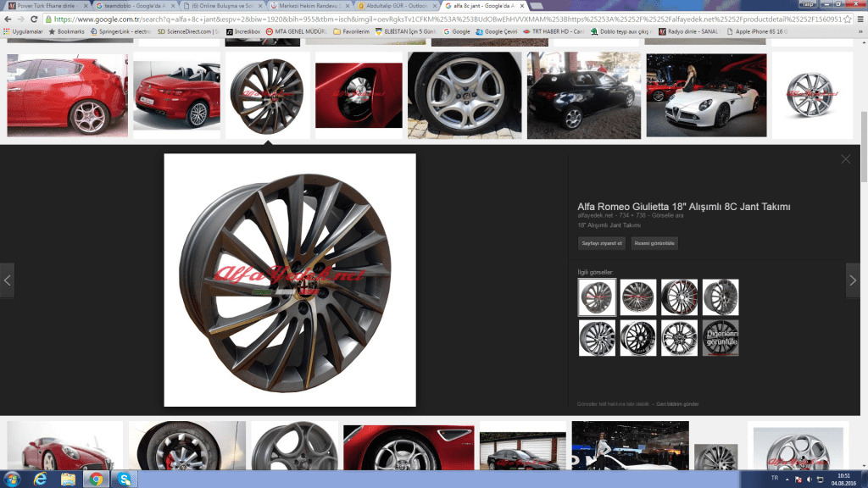Image resolution: width=868 pixels, height=488 pixels.
Task: Expand the bookmarks bar overflow chevron
Action: point(860,31)
